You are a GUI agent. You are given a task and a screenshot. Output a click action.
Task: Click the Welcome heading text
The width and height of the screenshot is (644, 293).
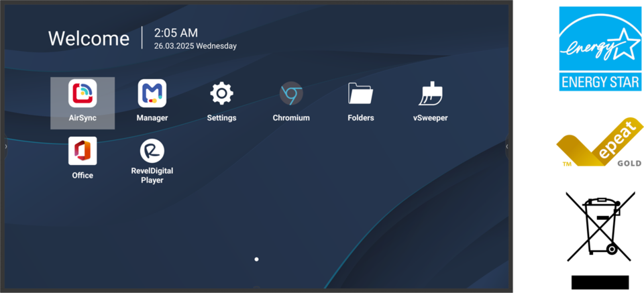point(89,38)
